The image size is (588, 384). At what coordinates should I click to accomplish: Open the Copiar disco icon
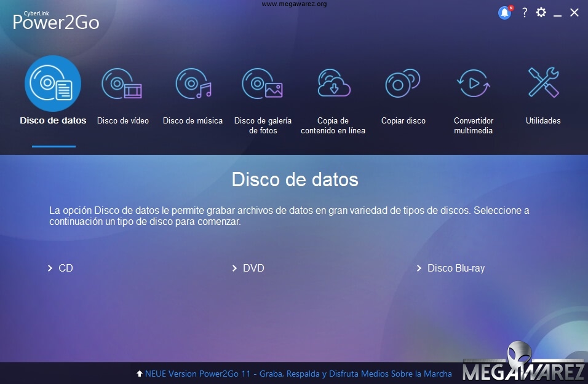pyautogui.click(x=403, y=83)
